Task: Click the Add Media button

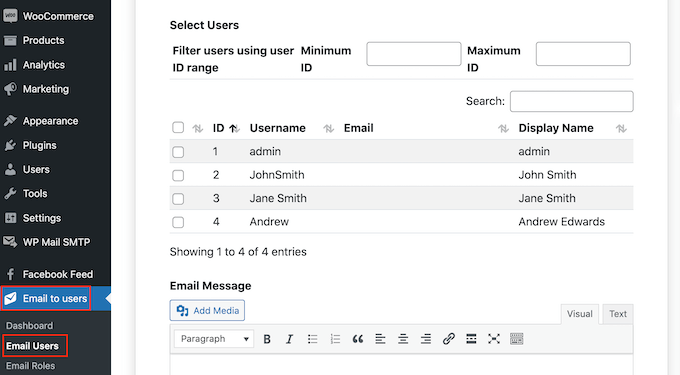Action: tap(207, 310)
